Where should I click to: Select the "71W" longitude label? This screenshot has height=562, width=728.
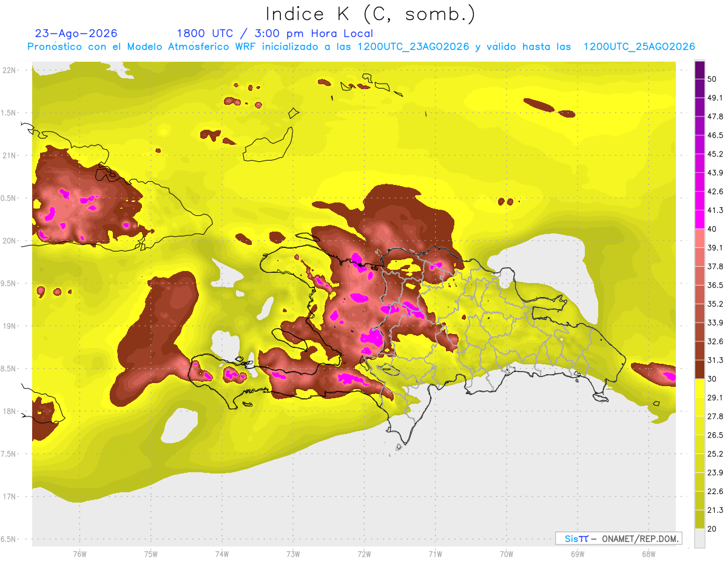coord(435,554)
